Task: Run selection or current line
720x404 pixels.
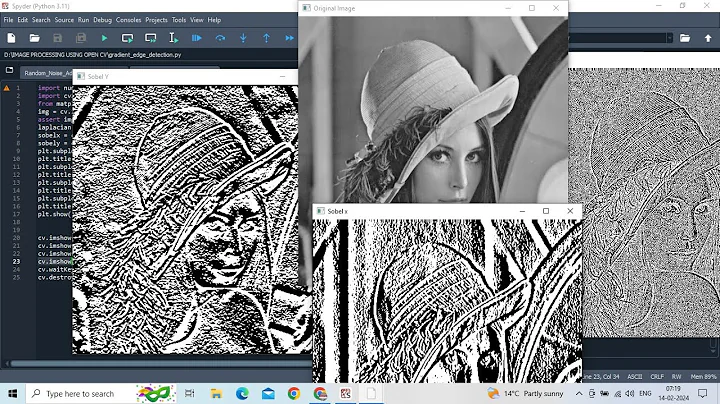Action: pyautogui.click(x=174, y=38)
